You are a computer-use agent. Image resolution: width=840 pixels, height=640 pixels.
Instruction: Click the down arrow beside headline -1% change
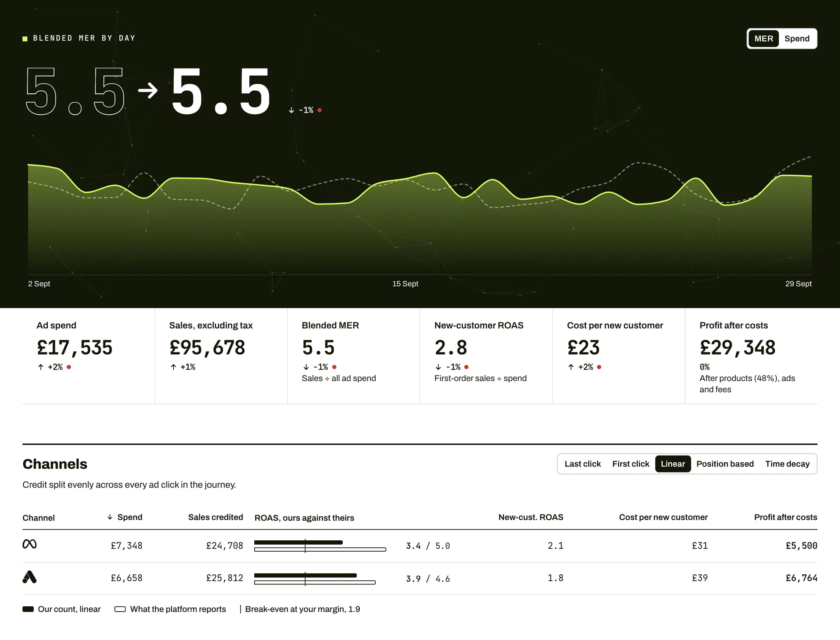(x=291, y=110)
